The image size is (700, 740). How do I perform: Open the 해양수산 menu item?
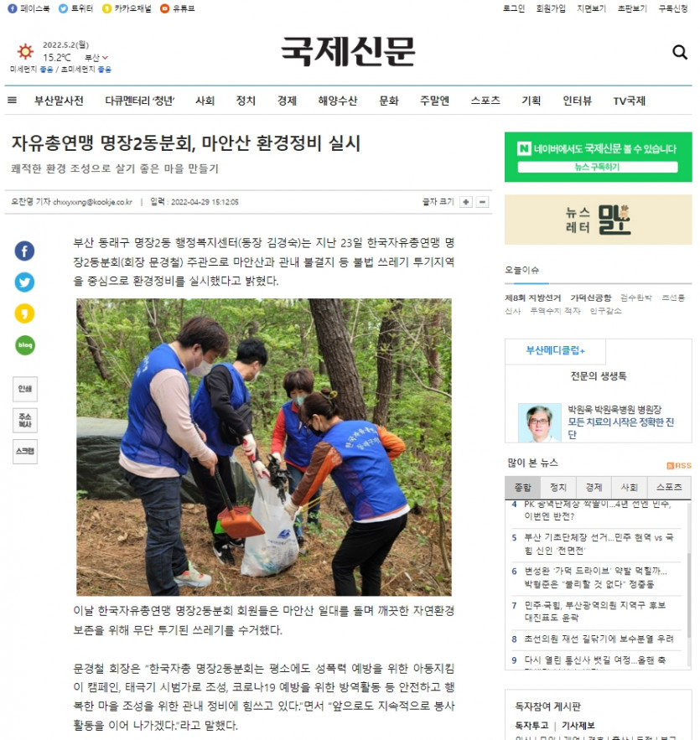(x=338, y=101)
